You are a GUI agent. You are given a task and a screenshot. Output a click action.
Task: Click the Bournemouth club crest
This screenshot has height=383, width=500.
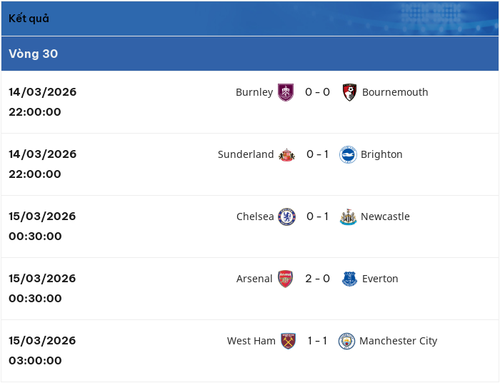pyautogui.click(x=350, y=92)
